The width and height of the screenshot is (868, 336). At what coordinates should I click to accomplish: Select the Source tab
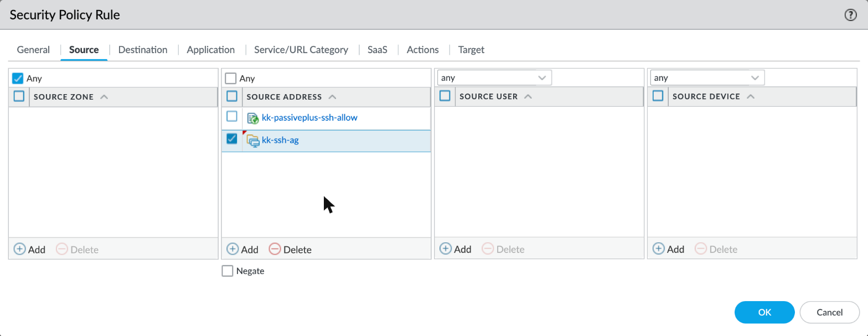pos(84,50)
